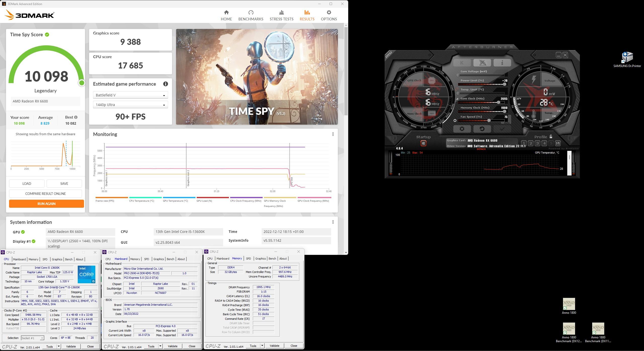Image resolution: width=644 pixels, height=351 pixels.
Task: Click the Afterburner save profile floppy icon
Action: [x=558, y=143]
